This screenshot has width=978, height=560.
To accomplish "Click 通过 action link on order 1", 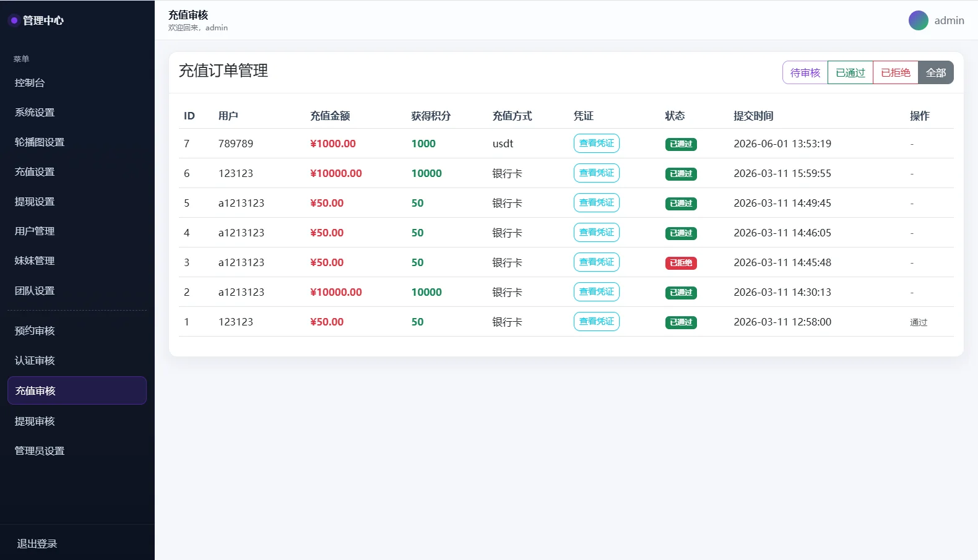I will 919,322.
